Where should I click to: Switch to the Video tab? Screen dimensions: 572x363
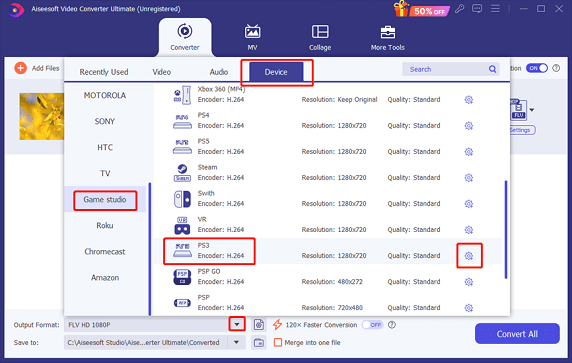coord(162,72)
